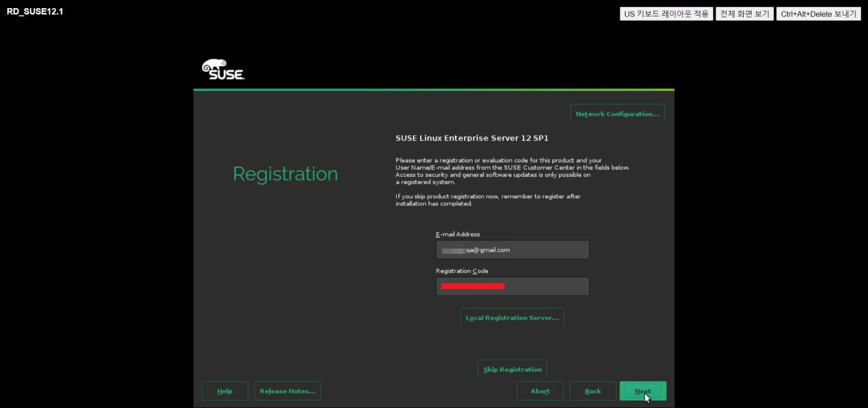Click the RD_SUSE12.1 console title
The width and height of the screenshot is (868, 408).
tap(35, 12)
